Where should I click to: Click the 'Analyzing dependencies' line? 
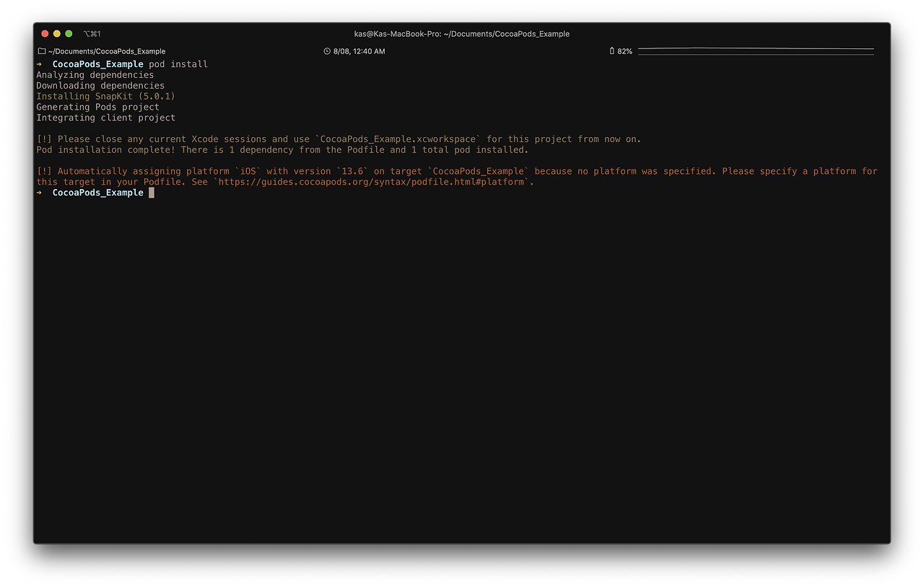[95, 75]
